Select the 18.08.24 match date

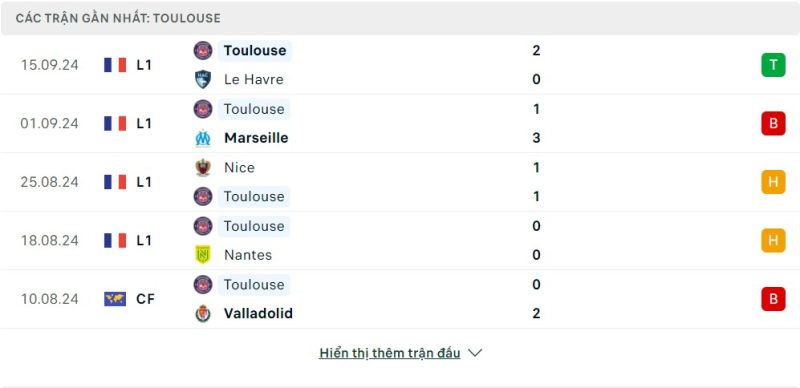[x=49, y=240]
